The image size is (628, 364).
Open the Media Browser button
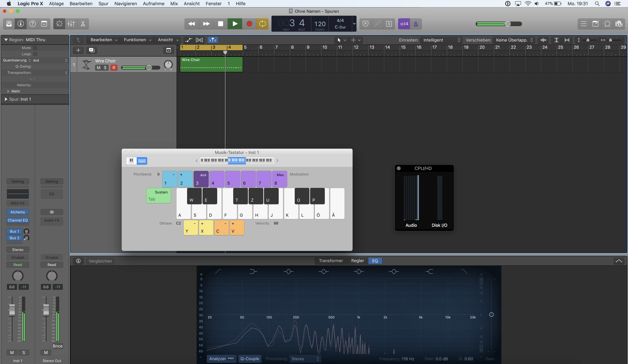[619, 24]
